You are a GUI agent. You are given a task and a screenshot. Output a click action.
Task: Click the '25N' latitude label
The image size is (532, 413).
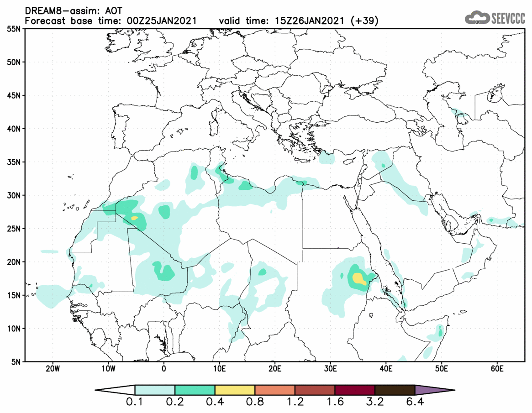point(14,229)
